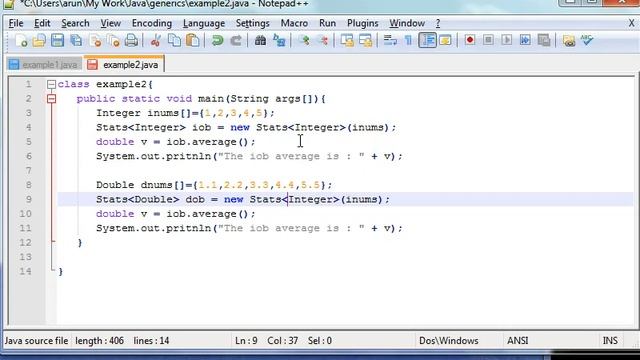Click 'Java source file' in status bar
The width and height of the screenshot is (640, 360).
pos(36,341)
